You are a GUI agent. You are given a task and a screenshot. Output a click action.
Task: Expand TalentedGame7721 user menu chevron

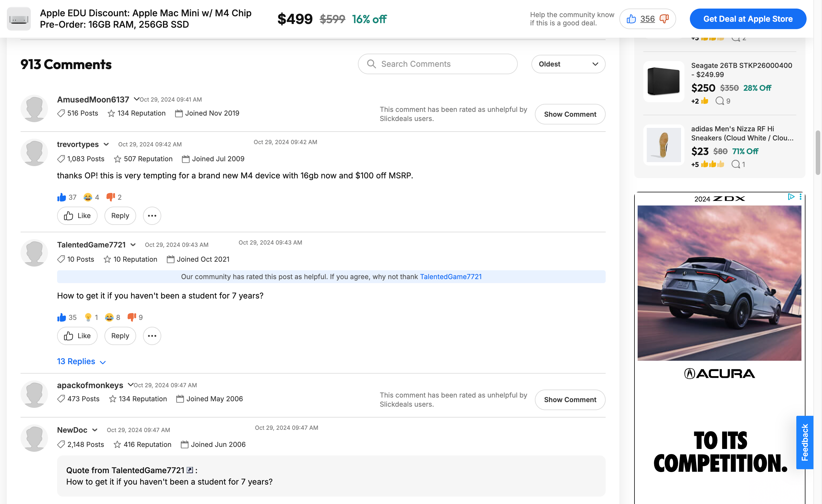(x=133, y=245)
